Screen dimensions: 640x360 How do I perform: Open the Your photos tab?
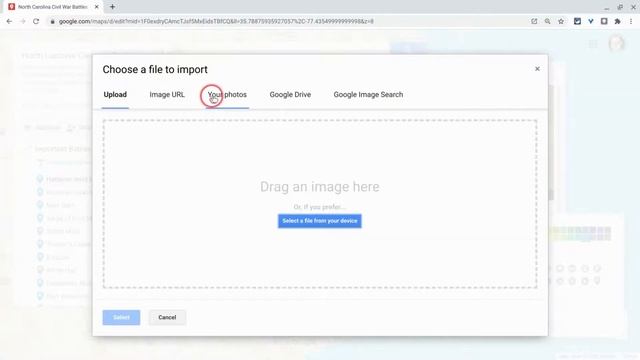click(x=227, y=95)
